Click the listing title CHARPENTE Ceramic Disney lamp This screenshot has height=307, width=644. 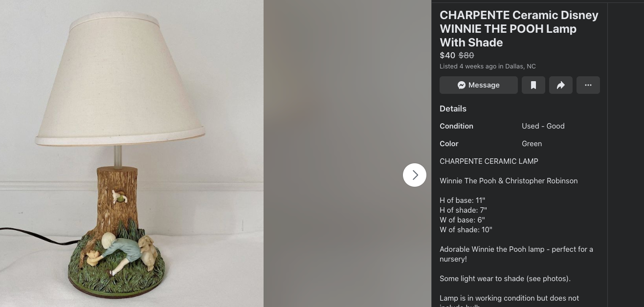coord(519,29)
